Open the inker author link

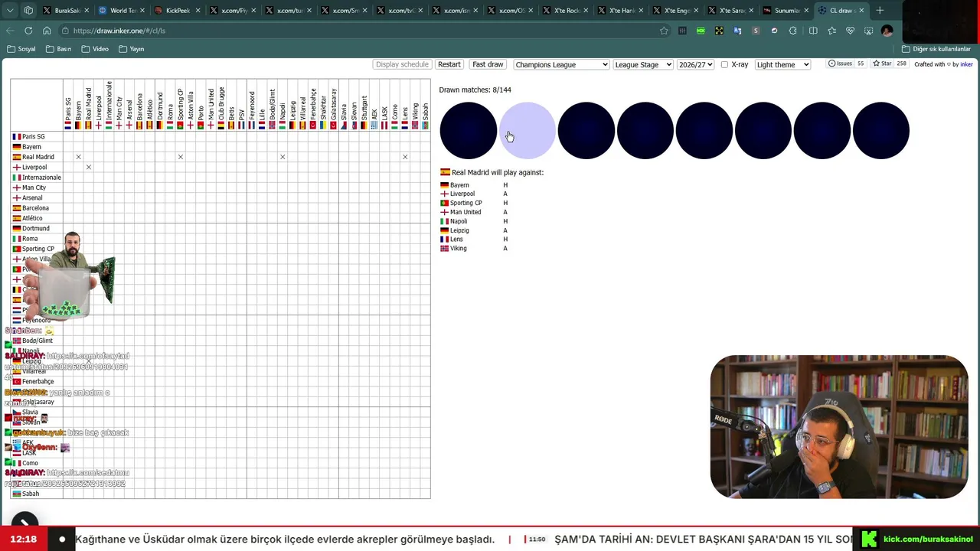point(966,64)
